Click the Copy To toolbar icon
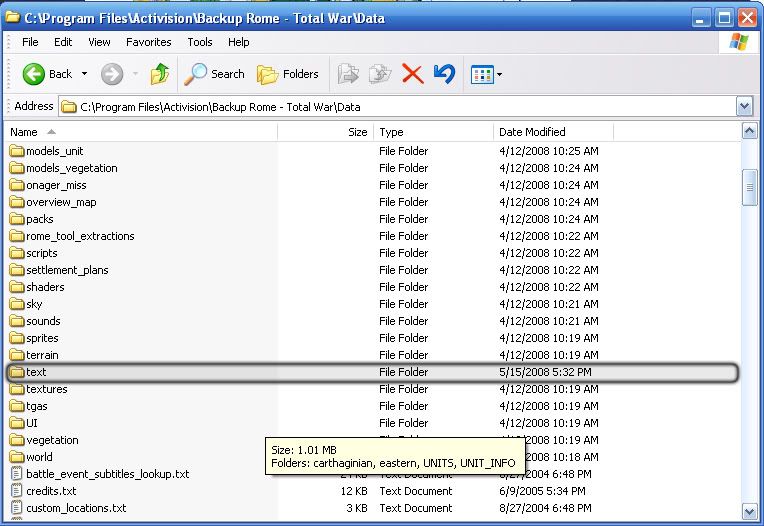 click(x=380, y=74)
